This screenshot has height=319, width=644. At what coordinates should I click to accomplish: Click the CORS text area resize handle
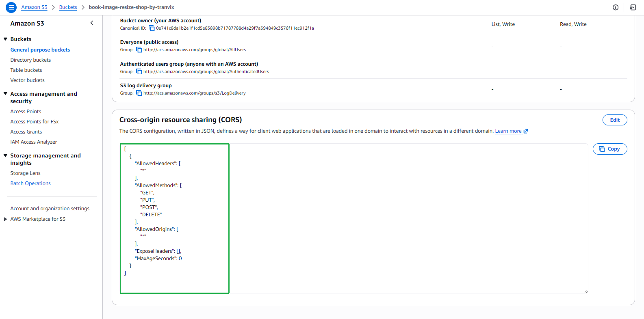point(585,291)
